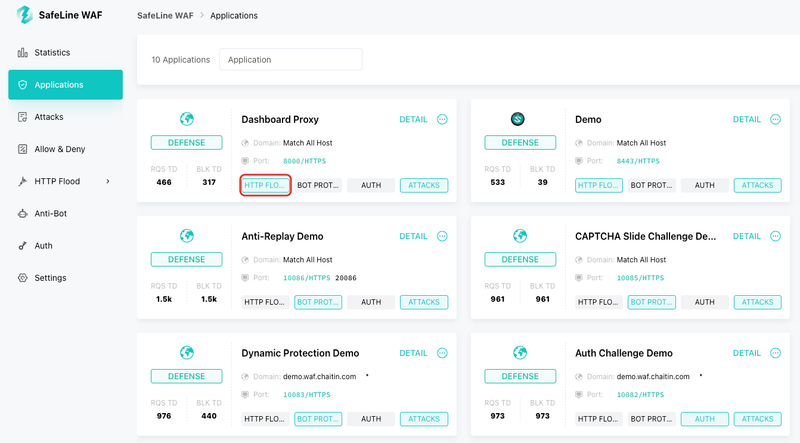Toggle DEFENSE mode on Anti-Replay Demo
Screen dimensions: 800x443
187,259
